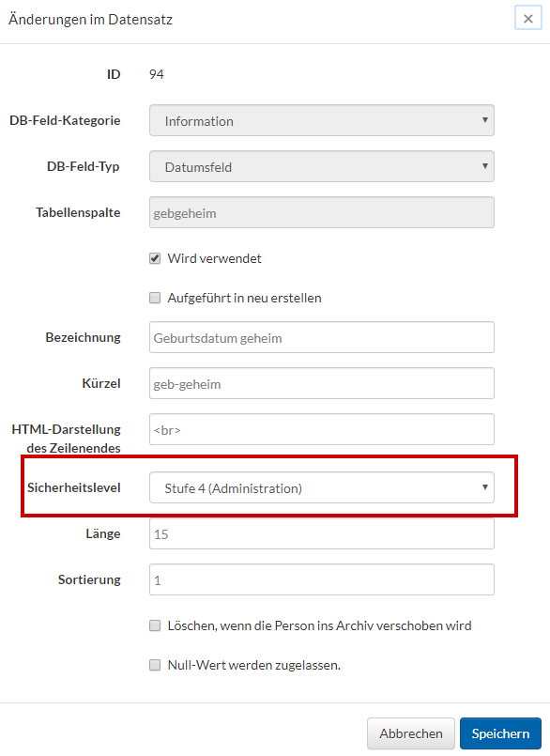This screenshot has height=756, width=550.
Task: Uncheck the Wird verwendet checkbox
Action: point(155,258)
